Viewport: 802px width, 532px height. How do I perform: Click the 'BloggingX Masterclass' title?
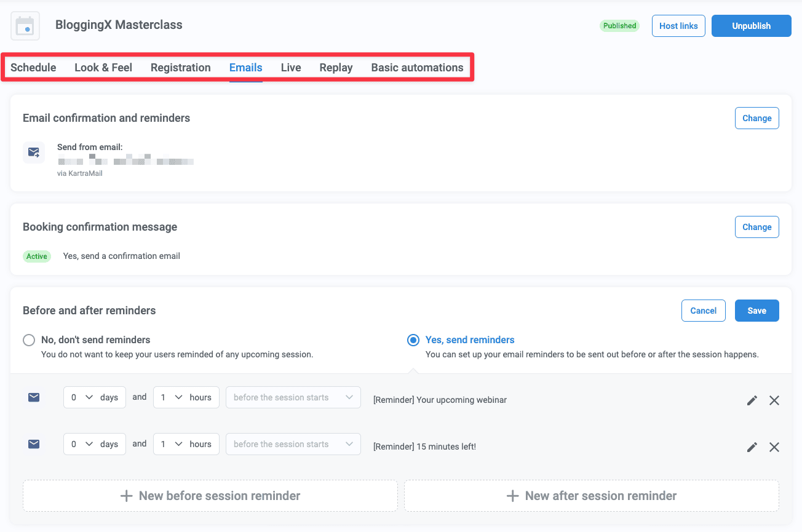point(119,25)
